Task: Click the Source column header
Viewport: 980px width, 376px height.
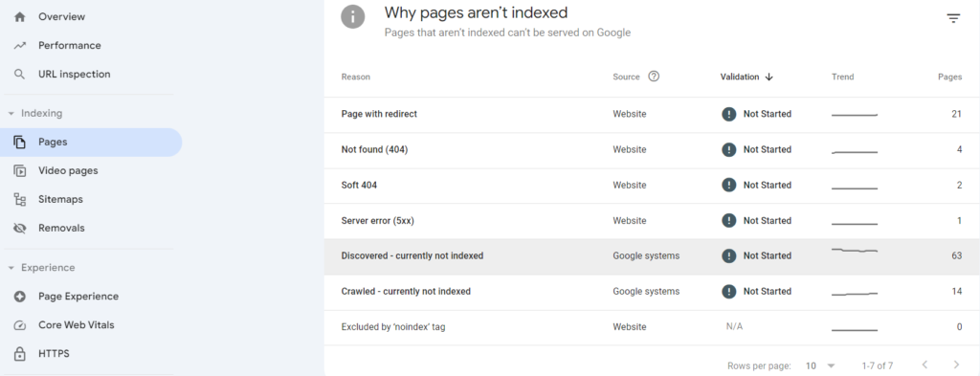Action: coord(626,77)
